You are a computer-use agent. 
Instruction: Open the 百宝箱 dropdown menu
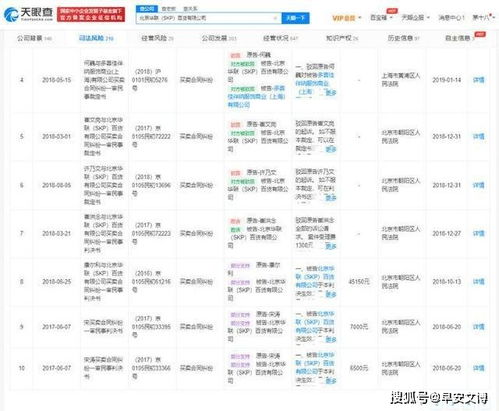(381, 17)
